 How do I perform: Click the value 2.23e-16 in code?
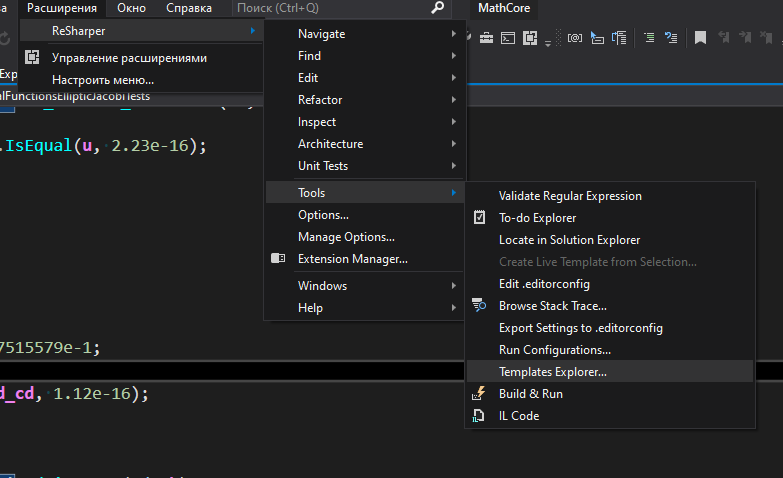pos(150,145)
